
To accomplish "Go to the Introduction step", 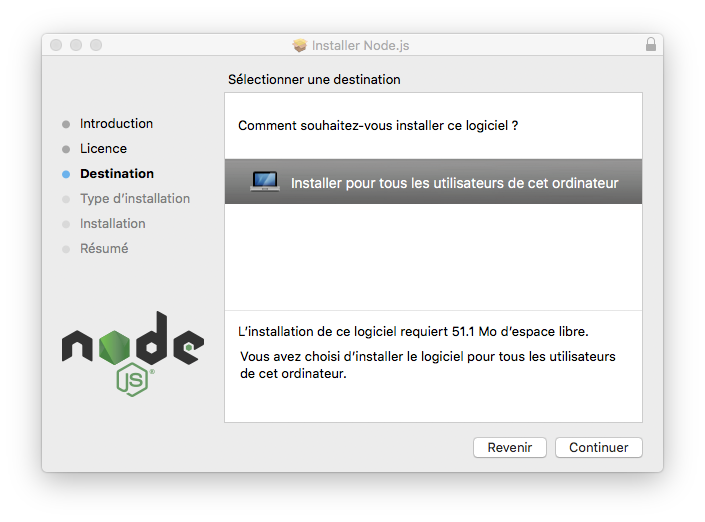I will tap(116, 124).
